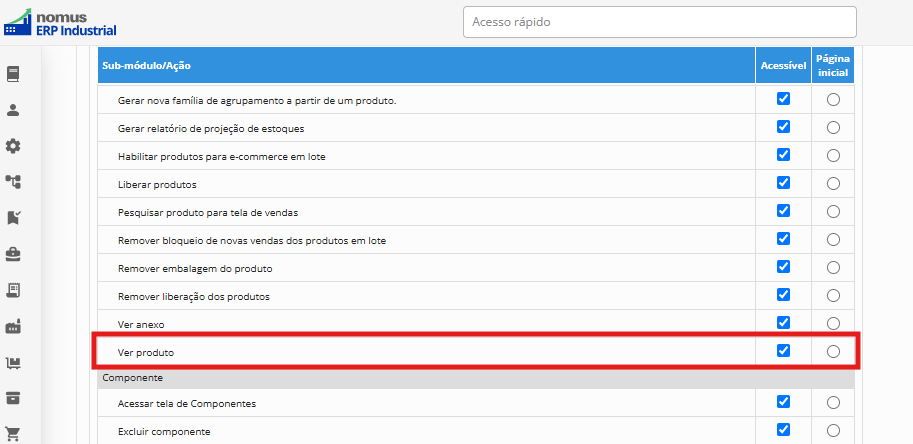This screenshot has width=913, height=444.
Task: Click 'Habilitar produtos para e-commerce em lote' text
Action: coord(221,157)
